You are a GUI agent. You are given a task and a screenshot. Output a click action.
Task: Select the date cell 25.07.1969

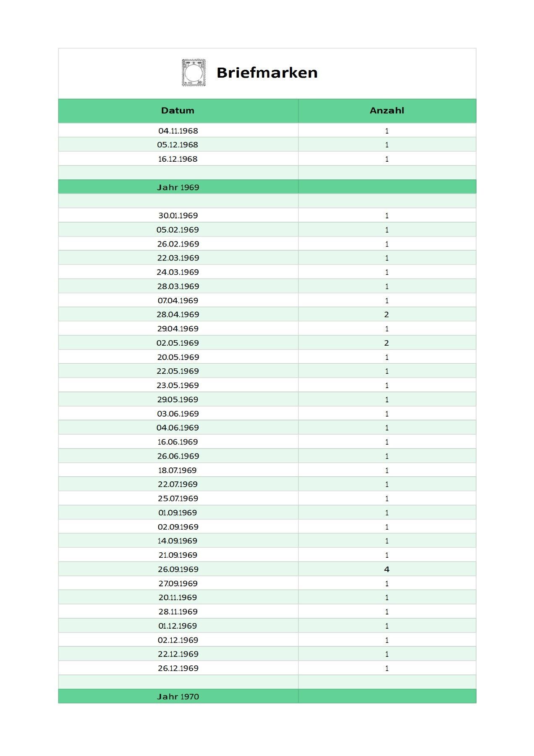178,499
